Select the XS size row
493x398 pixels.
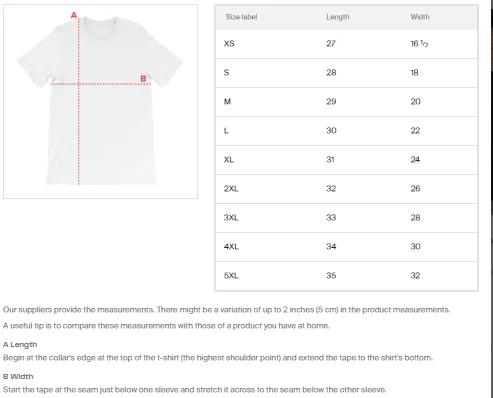[346, 44]
